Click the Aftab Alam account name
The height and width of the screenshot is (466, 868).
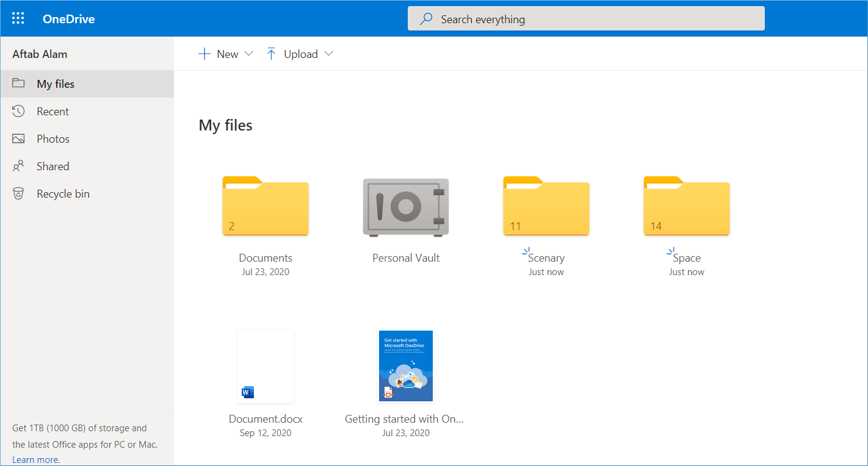[x=40, y=54]
